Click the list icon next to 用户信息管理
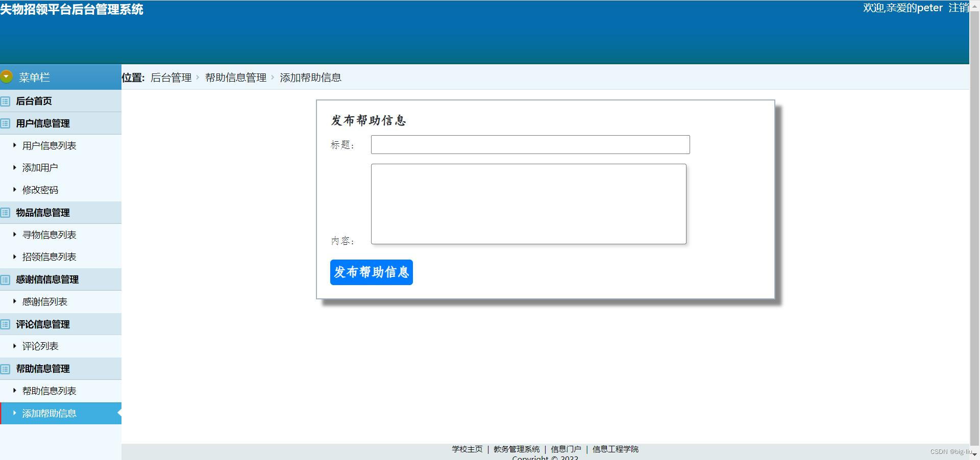The height and width of the screenshot is (460, 980). [x=5, y=123]
